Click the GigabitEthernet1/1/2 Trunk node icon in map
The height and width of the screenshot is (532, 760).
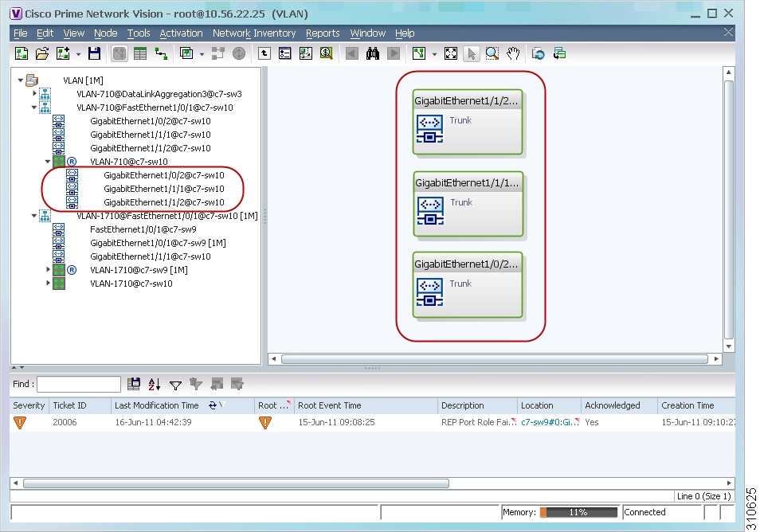(x=429, y=128)
